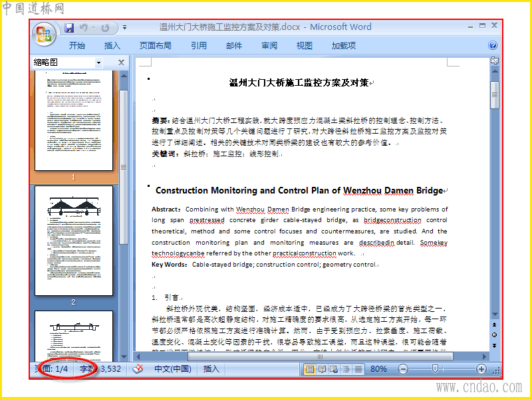Open the 缩略图 pane dropdown
This screenshot has width=532, height=399.
click(x=98, y=63)
